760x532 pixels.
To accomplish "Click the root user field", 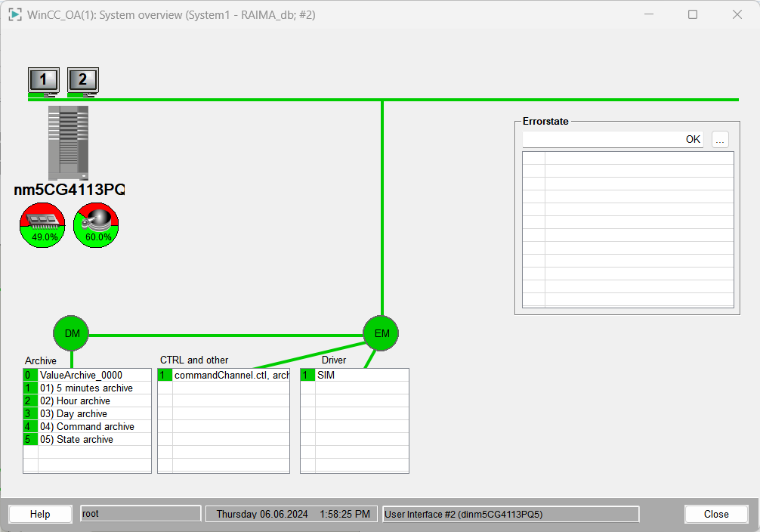I will [141, 514].
